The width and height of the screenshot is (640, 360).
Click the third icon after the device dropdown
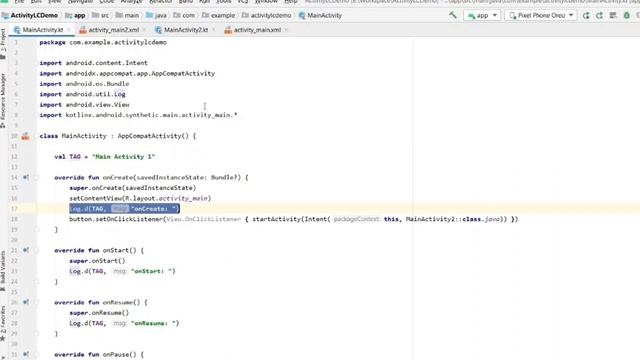pyautogui.click(x=613, y=16)
